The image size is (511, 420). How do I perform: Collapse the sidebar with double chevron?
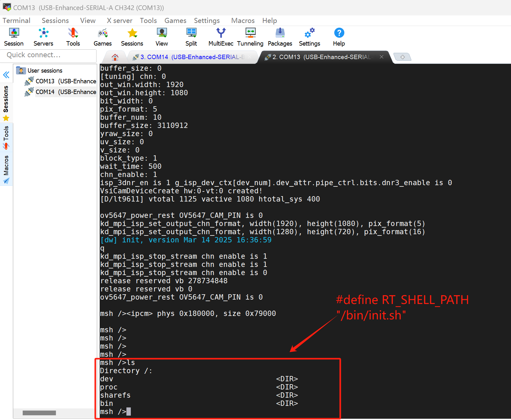(6, 75)
